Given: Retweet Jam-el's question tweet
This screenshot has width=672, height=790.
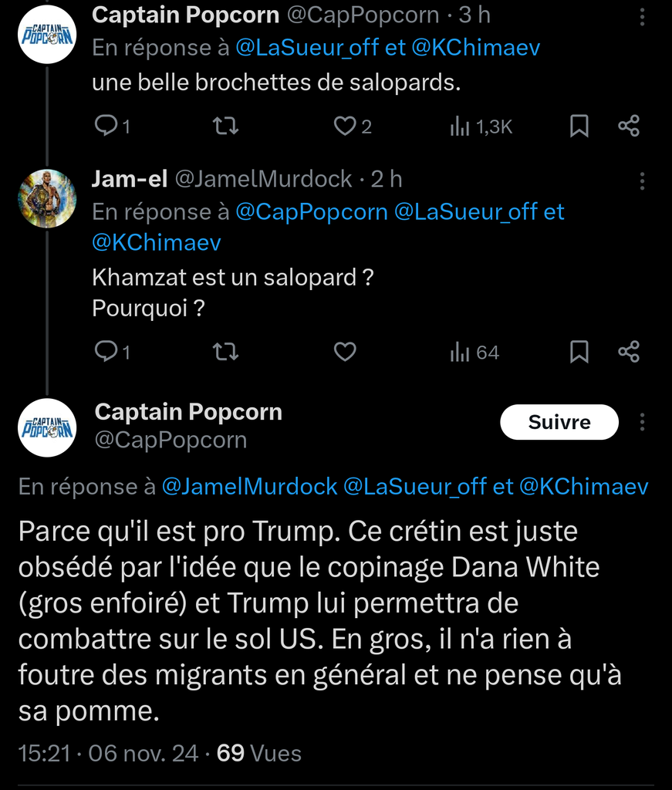Looking at the screenshot, I should pos(225,352).
